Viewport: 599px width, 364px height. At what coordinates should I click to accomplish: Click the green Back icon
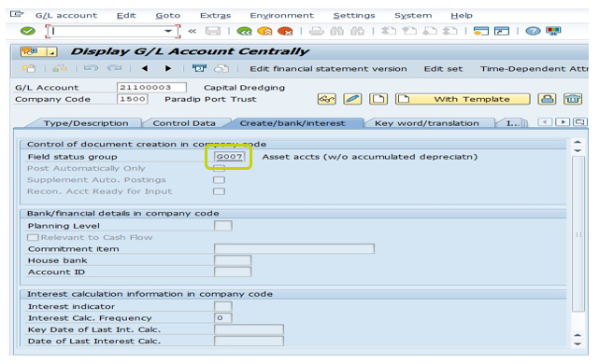244,31
